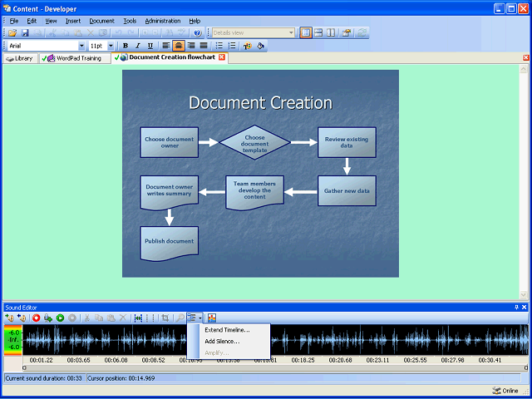532x399 pixels.
Task: Toggle Bold formatting
Action: click(126, 46)
